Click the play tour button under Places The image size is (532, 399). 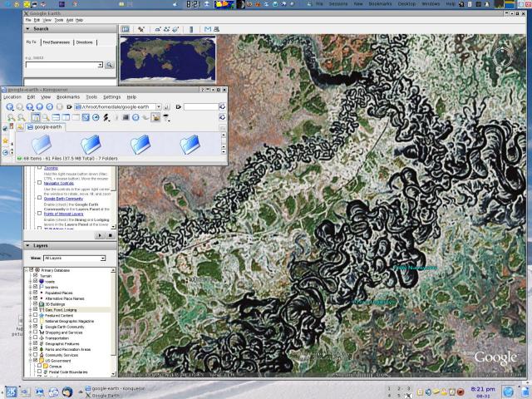(x=100, y=235)
